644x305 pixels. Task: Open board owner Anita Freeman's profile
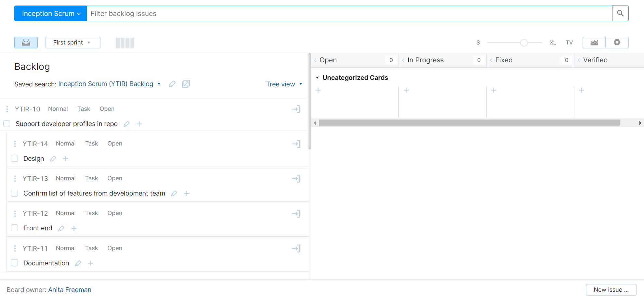click(x=70, y=289)
